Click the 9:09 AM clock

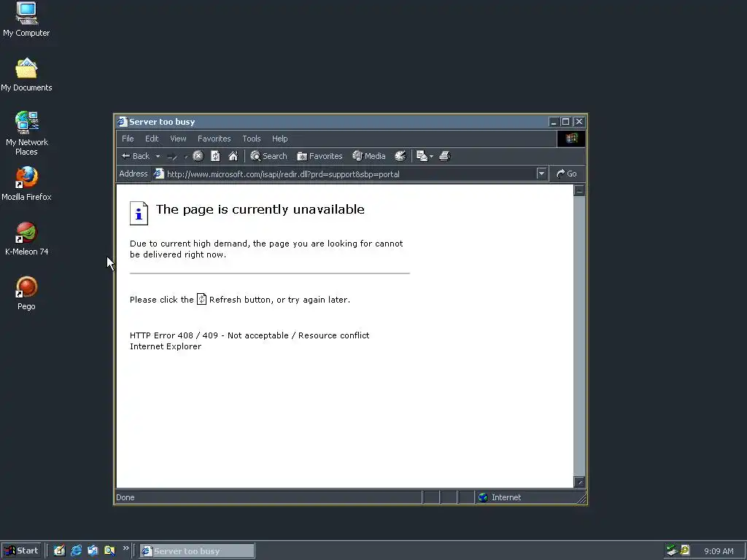pos(719,551)
